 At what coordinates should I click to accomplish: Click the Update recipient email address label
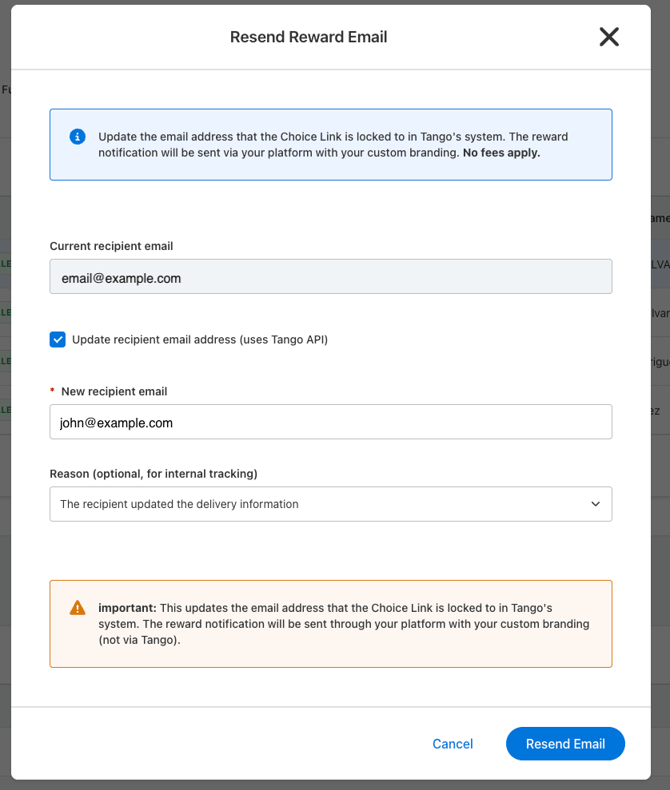199,340
